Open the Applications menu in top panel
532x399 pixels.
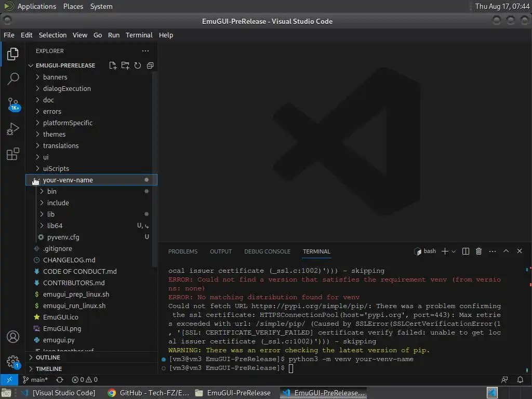37,6
